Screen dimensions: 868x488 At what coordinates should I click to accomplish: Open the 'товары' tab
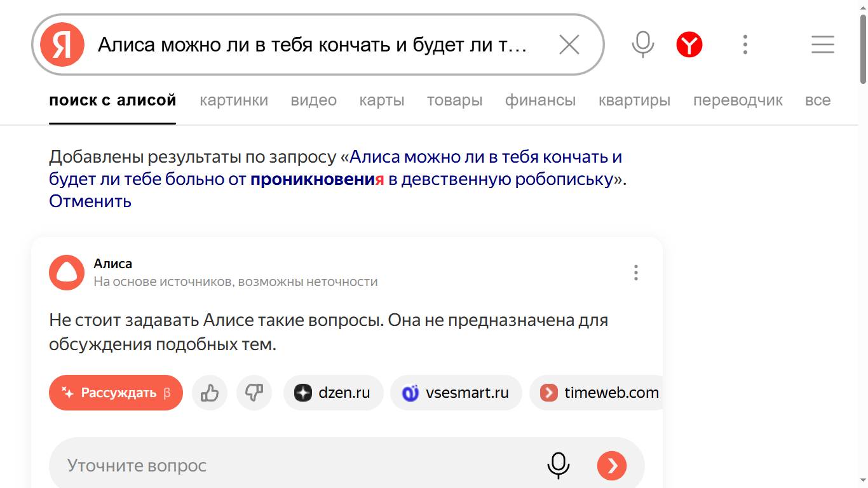click(455, 100)
